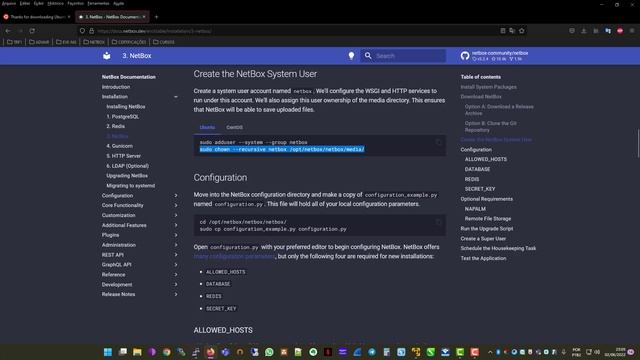Image resolution: width=640 pixels, height=360 pixels.
Task: Open the netbox-community/netbox repository link
Action: (x=500, y=53)
